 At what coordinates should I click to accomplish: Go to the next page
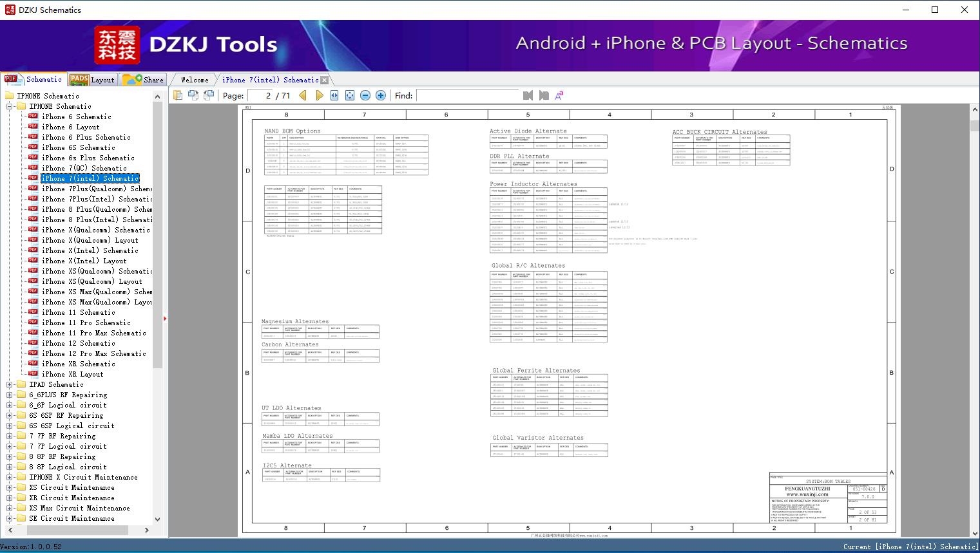pos(319,95)
